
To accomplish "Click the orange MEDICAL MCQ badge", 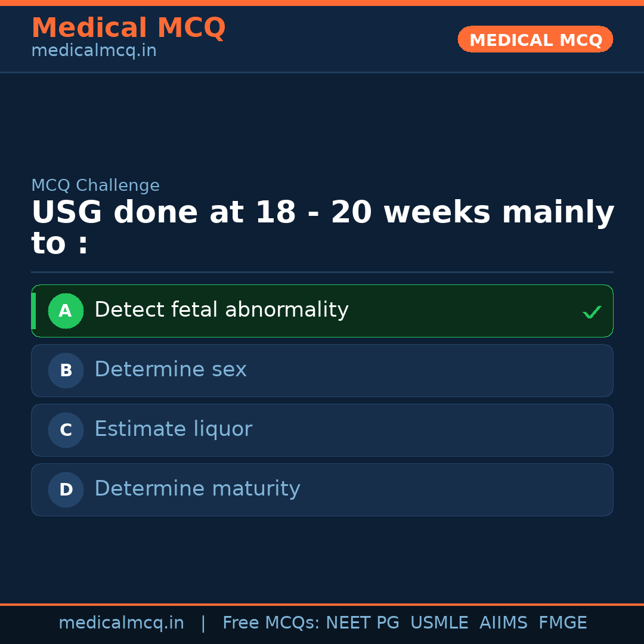I will click(535, 39).
